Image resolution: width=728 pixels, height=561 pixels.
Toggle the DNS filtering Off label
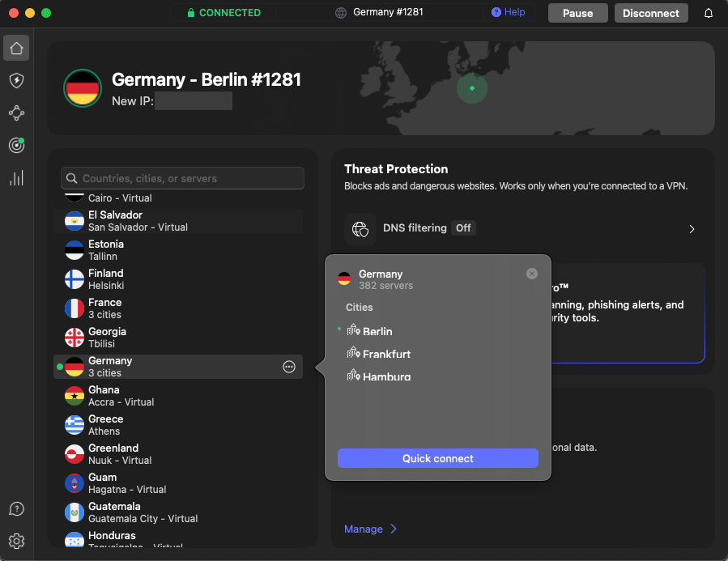(463, 227)
